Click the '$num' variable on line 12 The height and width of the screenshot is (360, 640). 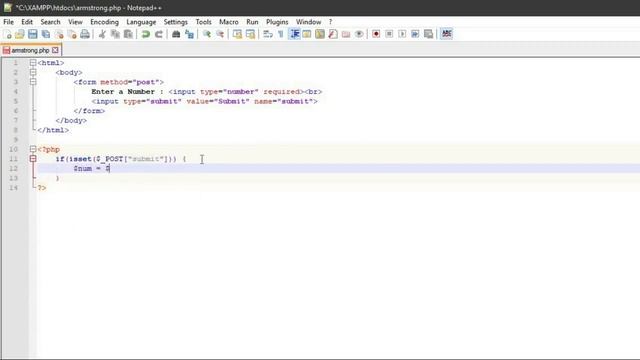click(82, 169)
